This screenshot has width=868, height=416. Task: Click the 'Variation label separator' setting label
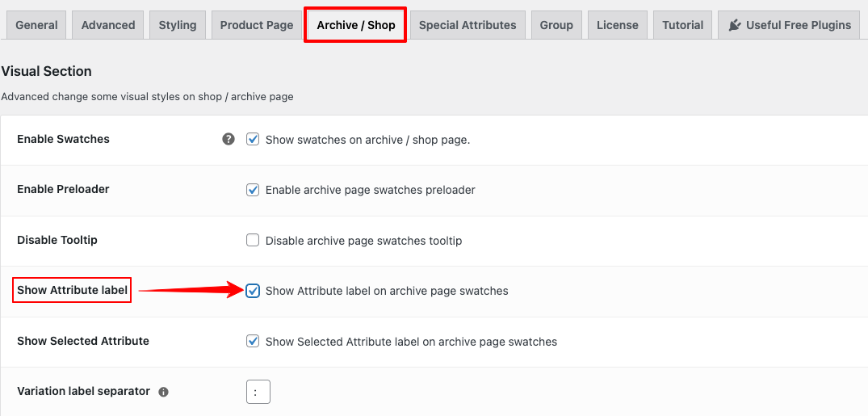click(x=84, y=391)
